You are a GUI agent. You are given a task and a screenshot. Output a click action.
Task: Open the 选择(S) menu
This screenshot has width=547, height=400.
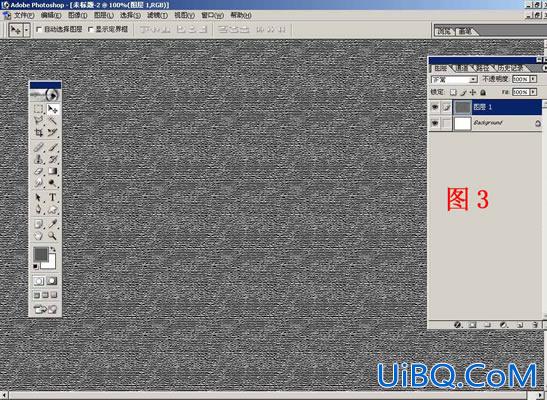tap(130, 15)
